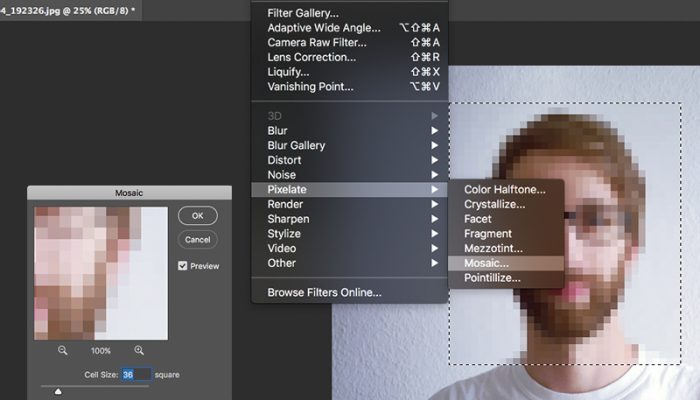Click the 100% zoom level text
Image resolution: width=700 pixels, height=400 pixels.
click(x=101, y=351)
